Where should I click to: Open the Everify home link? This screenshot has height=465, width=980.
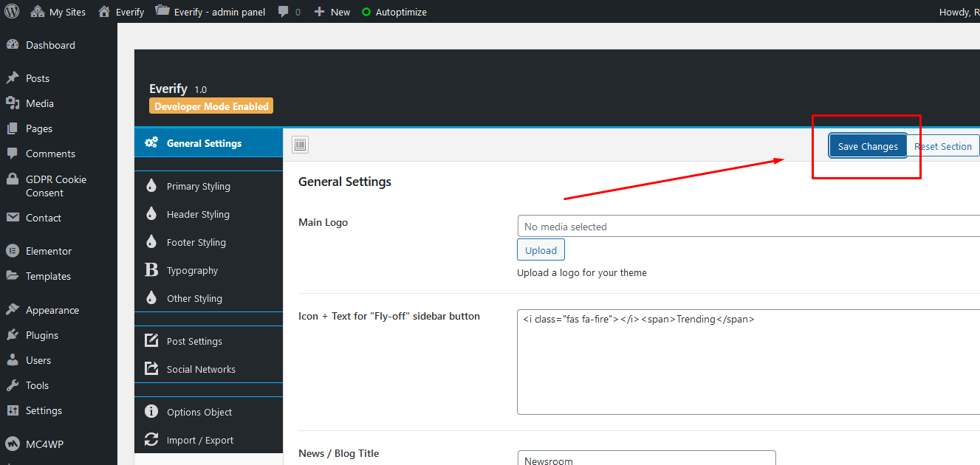[x=121, y=12]
